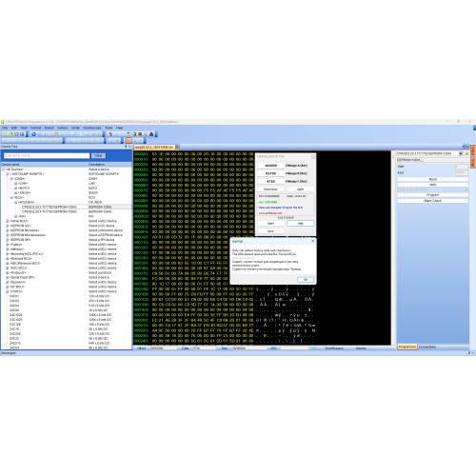Select the 24C01 device row
476x476 pixels.
(14, 296)
